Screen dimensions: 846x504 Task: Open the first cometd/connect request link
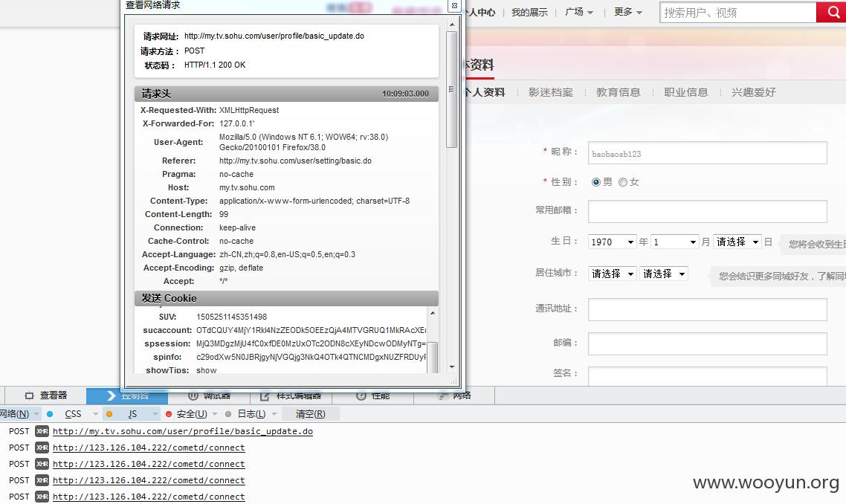click(x=149, y=448)
